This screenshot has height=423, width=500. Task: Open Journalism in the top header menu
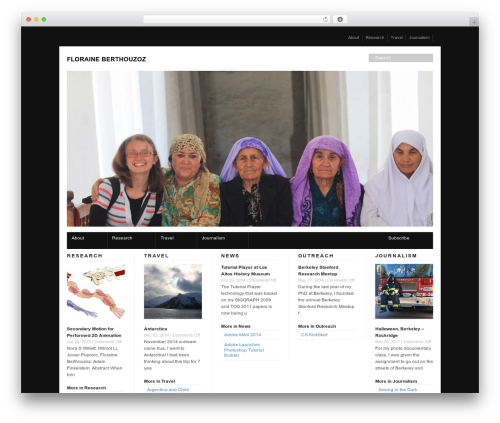[419, 38]
